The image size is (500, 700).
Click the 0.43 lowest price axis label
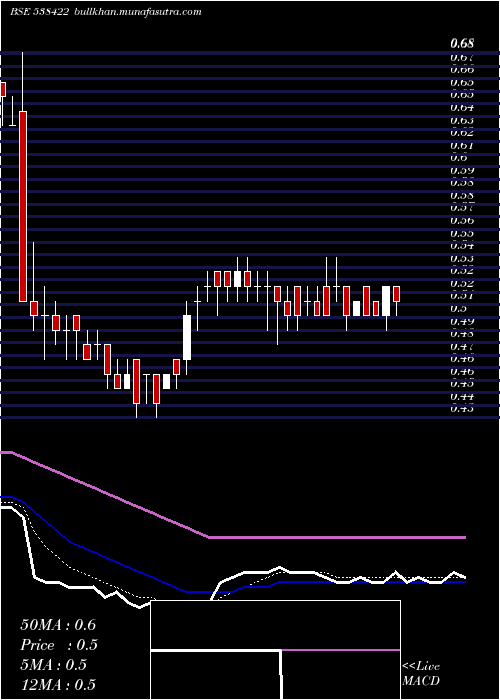462,408
